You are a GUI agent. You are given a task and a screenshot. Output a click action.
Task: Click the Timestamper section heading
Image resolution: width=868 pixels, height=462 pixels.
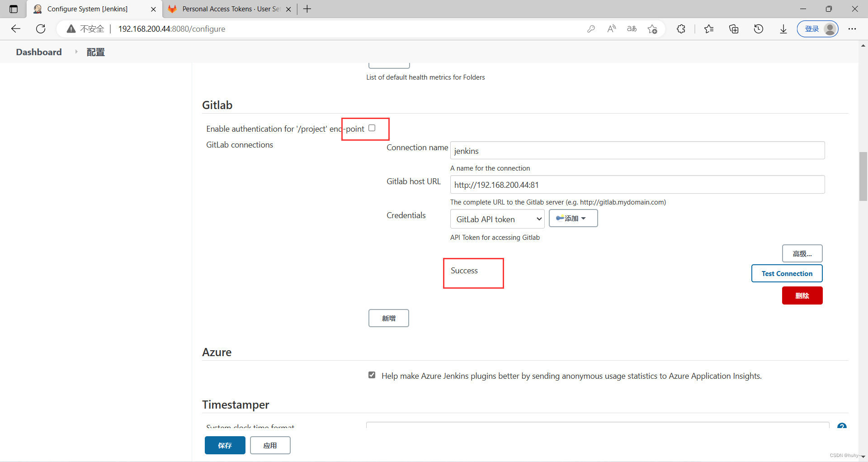[x=236, y=405]
